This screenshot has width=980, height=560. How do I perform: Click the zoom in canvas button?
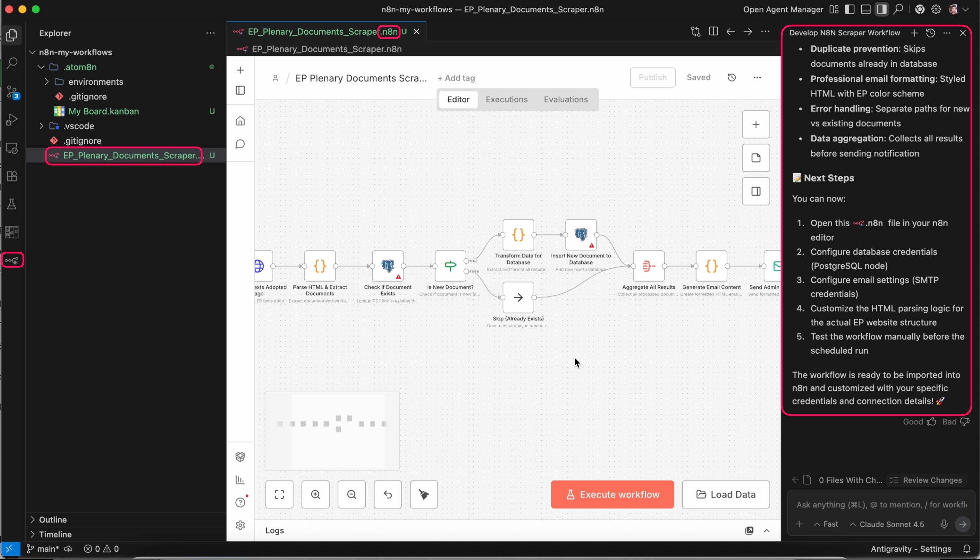click(x=315, y=494)
